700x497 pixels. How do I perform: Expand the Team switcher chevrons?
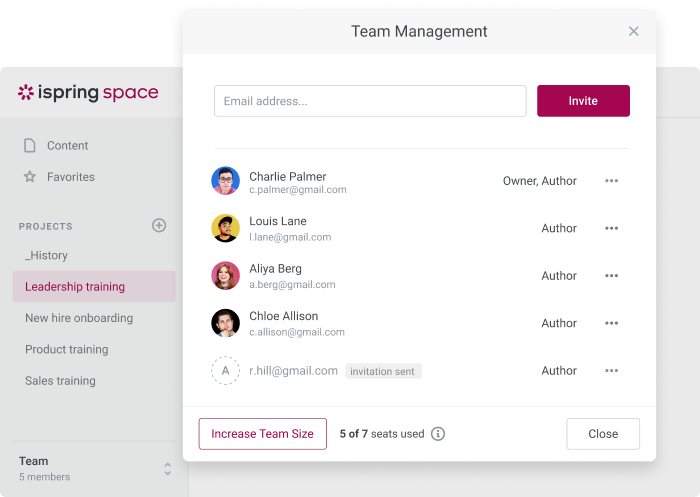click(167, 469)
